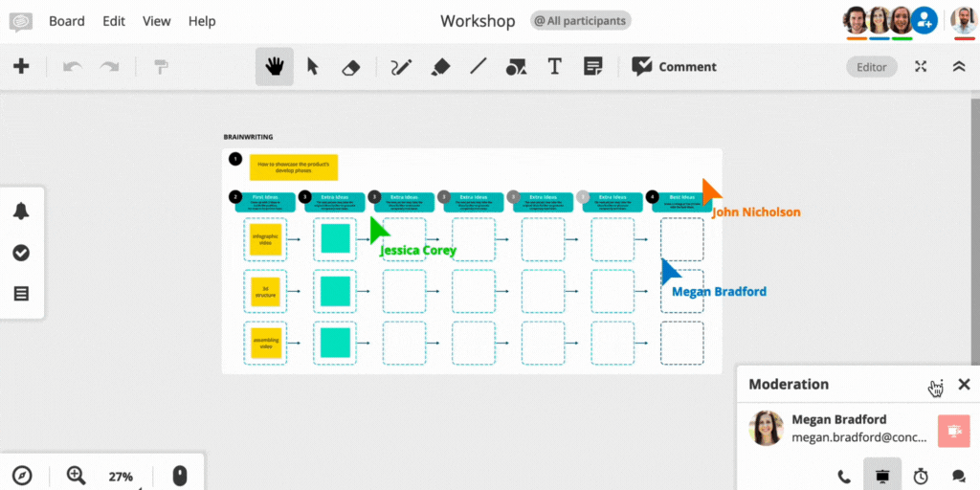Choose the highlighter tool

(x=440, y=67)
